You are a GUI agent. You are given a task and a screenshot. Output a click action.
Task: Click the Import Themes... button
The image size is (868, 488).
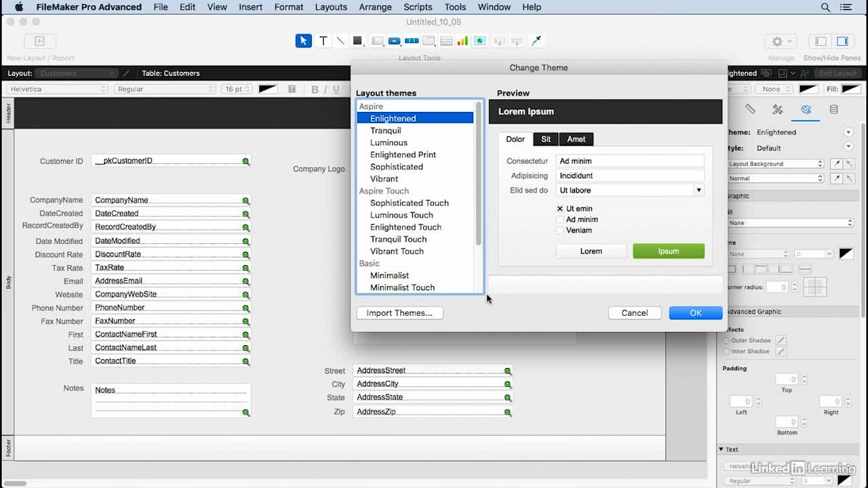coord(399,313)
